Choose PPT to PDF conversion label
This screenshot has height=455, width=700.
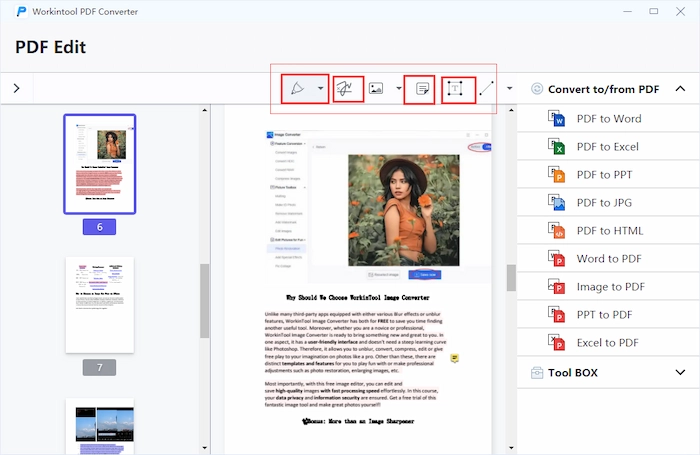point(604,315)
